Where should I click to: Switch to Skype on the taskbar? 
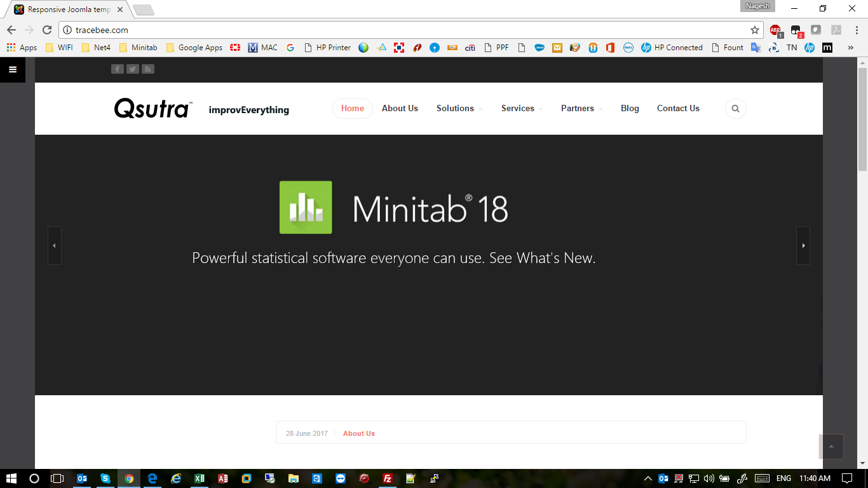pos(105,478)
